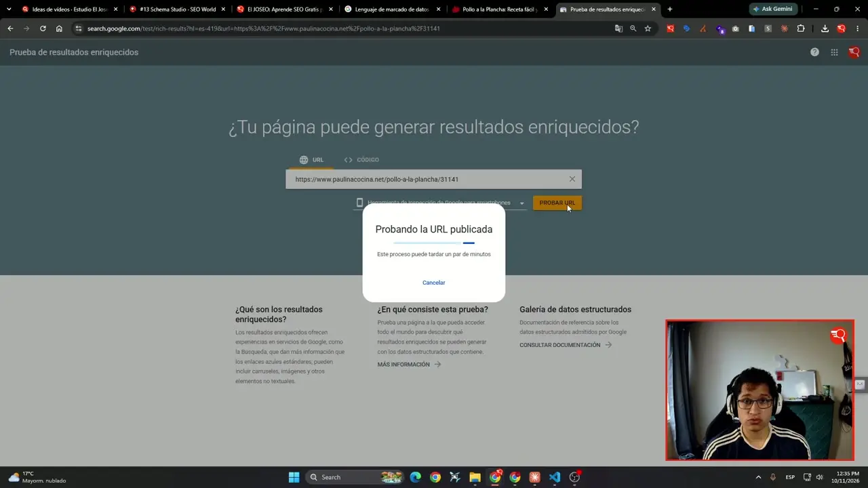The width and height of the screenshot is (868, 488).
Task: Click the translate page icon in address bar
Action: click(618, 28)
